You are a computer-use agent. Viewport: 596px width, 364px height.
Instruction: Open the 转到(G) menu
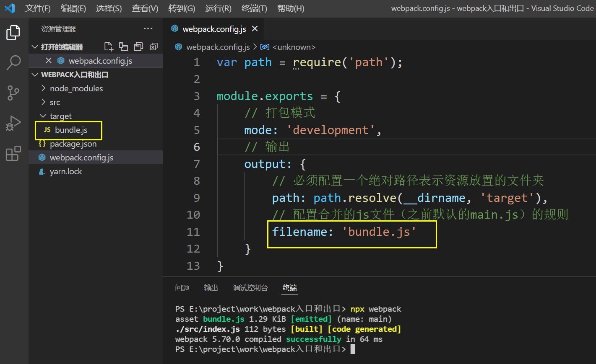pyautogui.click(x=182, y=8)
